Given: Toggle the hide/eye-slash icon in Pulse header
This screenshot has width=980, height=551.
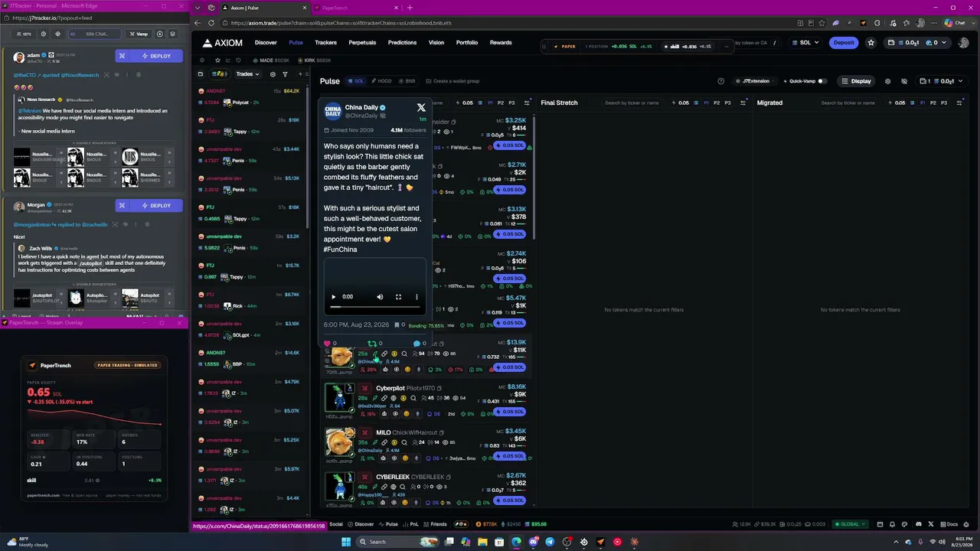Looking at the screenshot, I should 904,81.
